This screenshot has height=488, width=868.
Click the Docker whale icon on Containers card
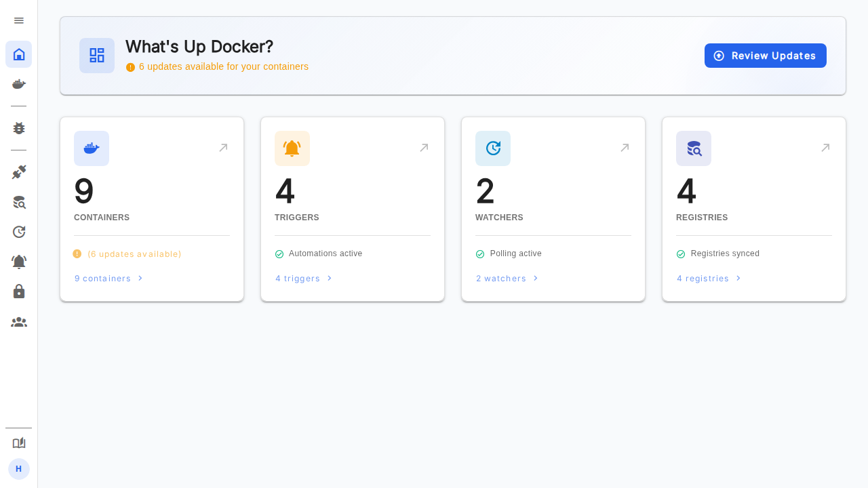tap(92, 148)
